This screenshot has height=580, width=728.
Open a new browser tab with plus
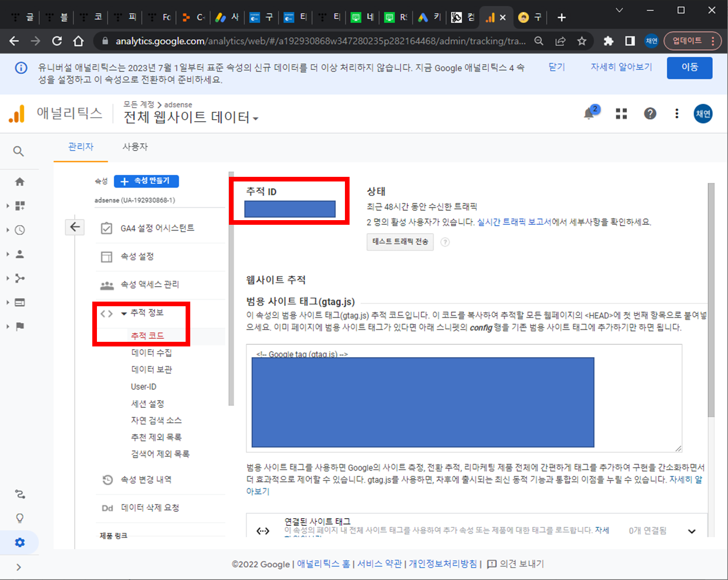click(561, 18)
